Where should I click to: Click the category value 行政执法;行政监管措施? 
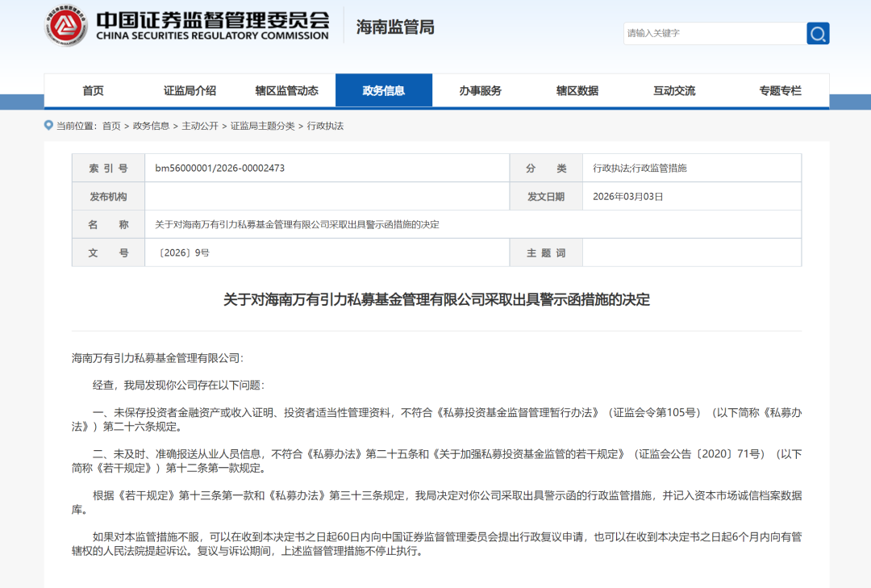[x=640, y=168]
